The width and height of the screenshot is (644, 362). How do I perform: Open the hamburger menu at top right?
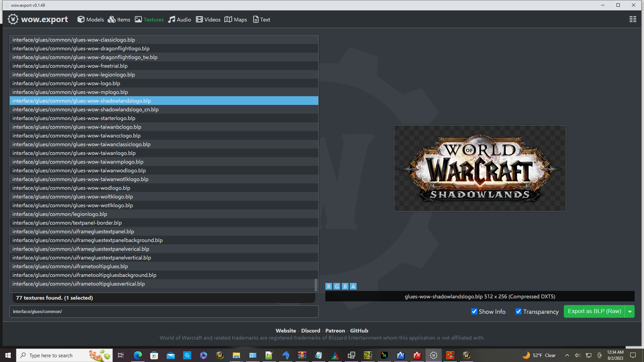tap(633, 19)
